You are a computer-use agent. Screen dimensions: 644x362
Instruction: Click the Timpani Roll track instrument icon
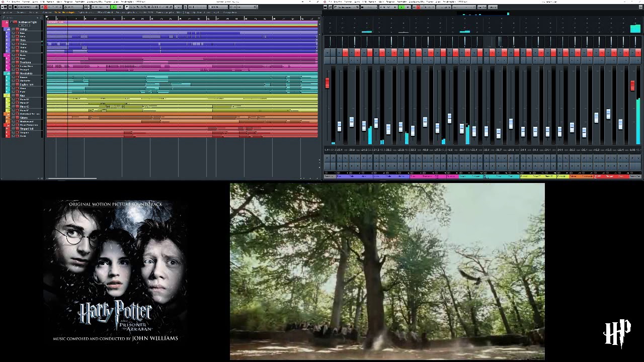(x=8, y=129)
